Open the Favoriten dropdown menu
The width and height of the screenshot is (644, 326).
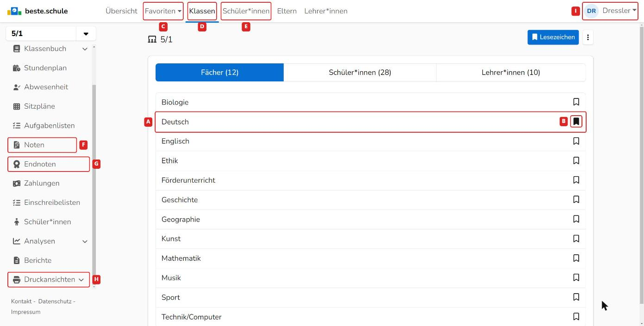click(x=163, y=11)
